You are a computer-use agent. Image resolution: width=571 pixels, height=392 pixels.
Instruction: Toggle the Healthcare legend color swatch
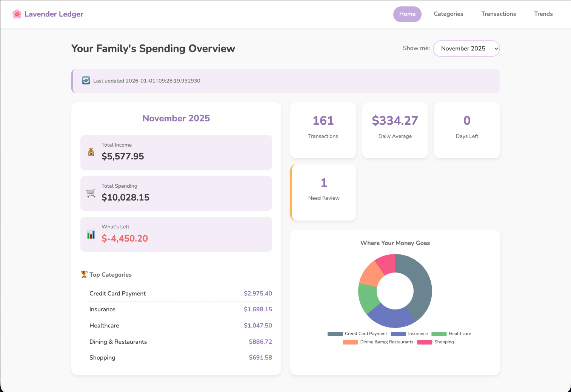439,334
